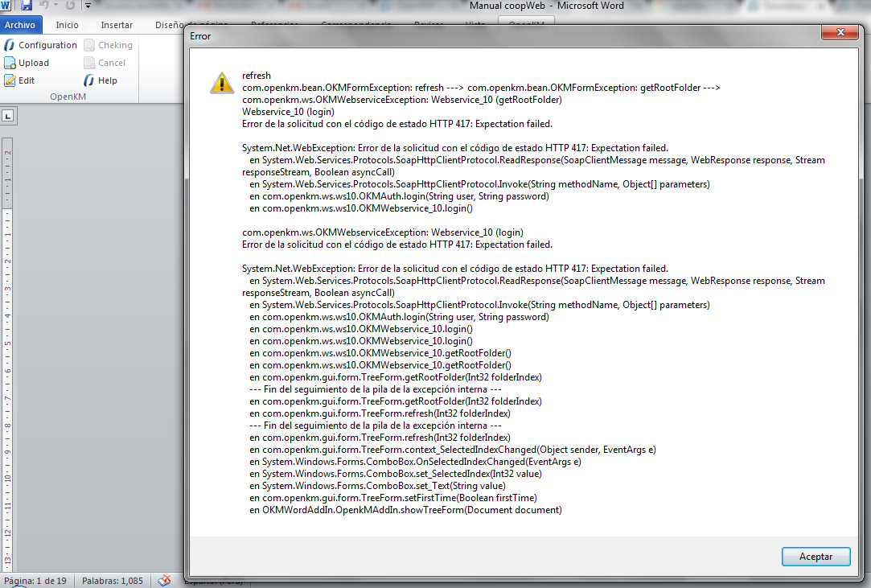Expand the Undo history dropdown arrow
Screen dimensions: 871x588
pyautogui.click(x=56, y=6)
